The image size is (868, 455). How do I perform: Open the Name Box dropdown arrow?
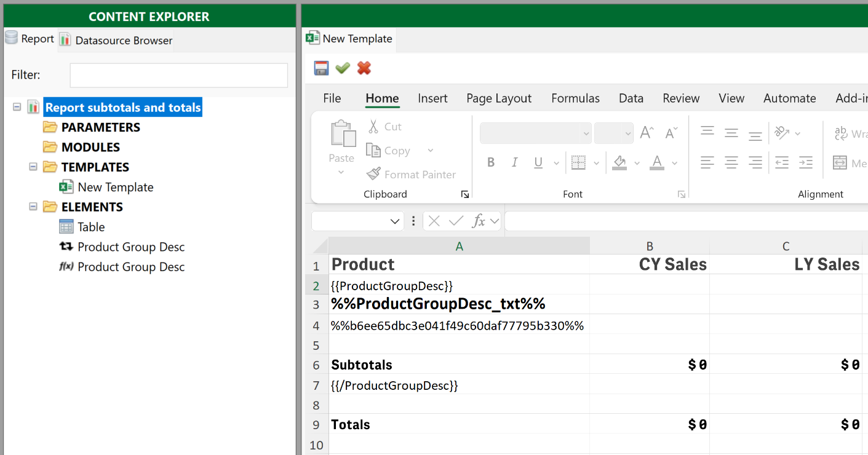pos(395,221)
